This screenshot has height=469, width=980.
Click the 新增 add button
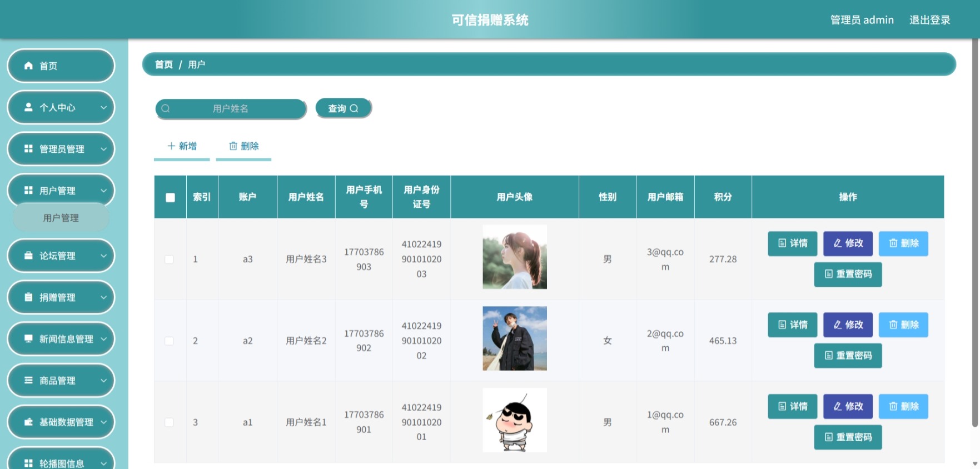(x=182, y=146)
